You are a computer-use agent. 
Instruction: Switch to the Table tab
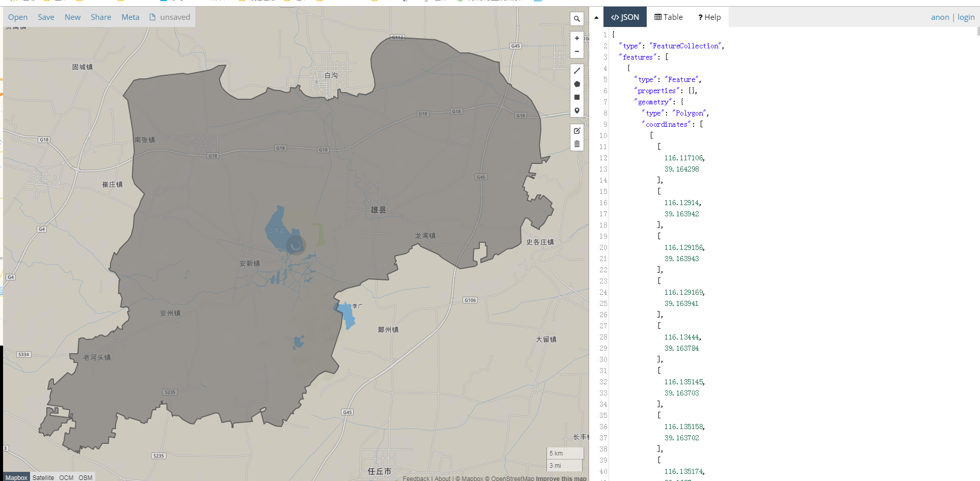668,17
